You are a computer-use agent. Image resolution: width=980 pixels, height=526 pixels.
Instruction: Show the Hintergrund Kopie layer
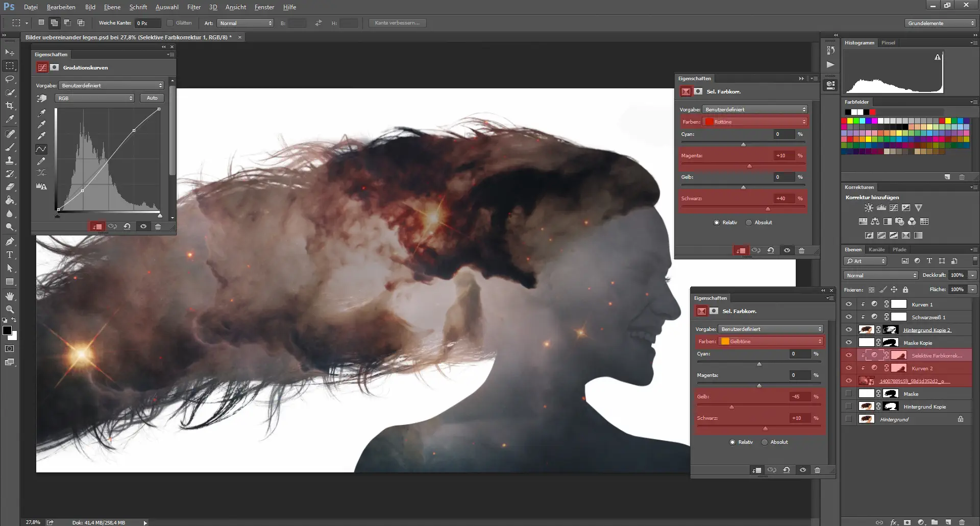(849, 406)
